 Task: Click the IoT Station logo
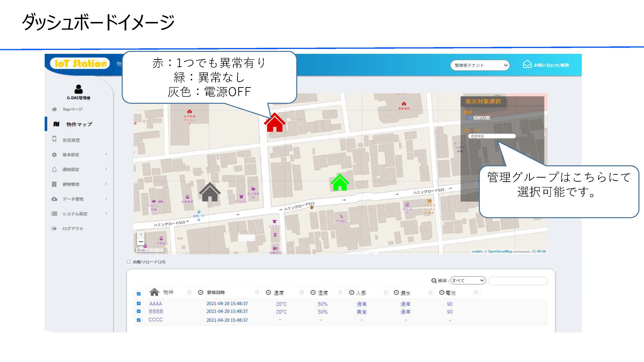tap(80, 63)
